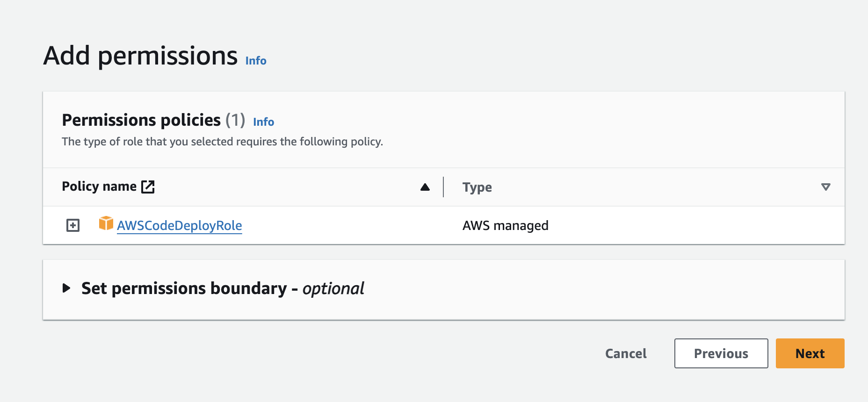Click the Add permissions page title
This screenshot has width=868, height=402.
click(x=140, y=56)
